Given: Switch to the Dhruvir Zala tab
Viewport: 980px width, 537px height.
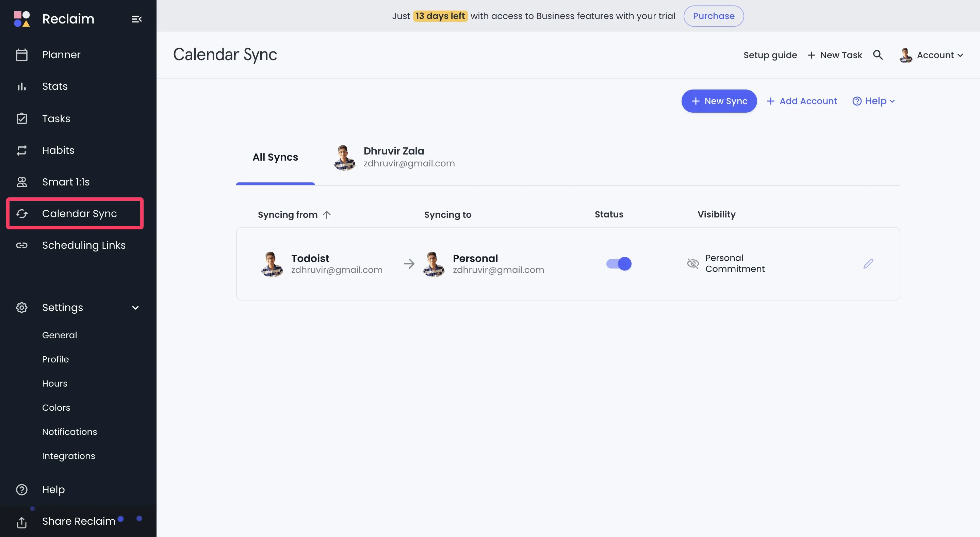Looking at the screenshot, I should click(x=394, y=157).
